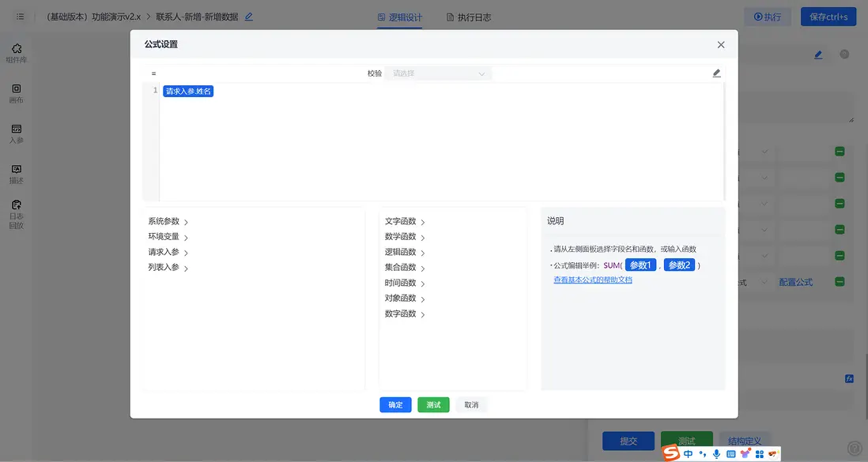Image resolution: width=868 pixels, height=462 pixels.
Task: Click the blue fx formula icon in background panel
Action: 849,378
